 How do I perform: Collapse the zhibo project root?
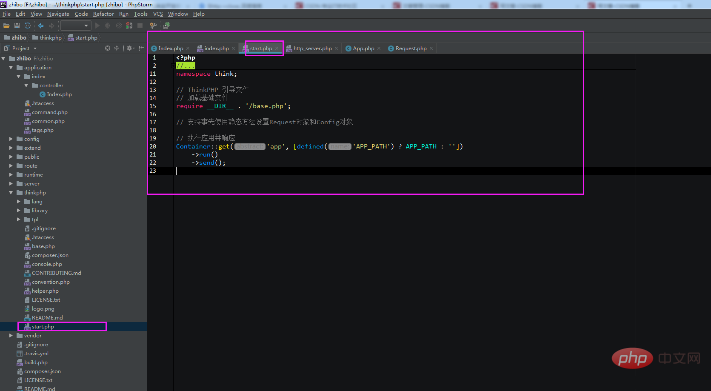tap(4, 59)
